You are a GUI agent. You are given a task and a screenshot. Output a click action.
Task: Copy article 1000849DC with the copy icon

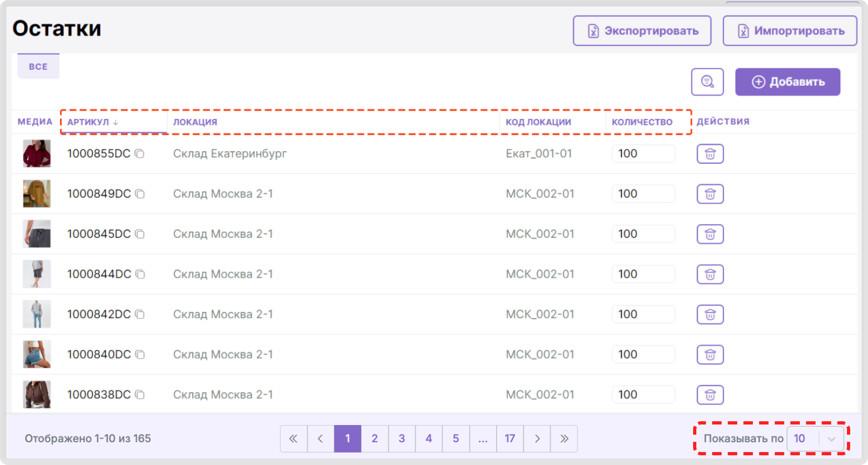140,194
